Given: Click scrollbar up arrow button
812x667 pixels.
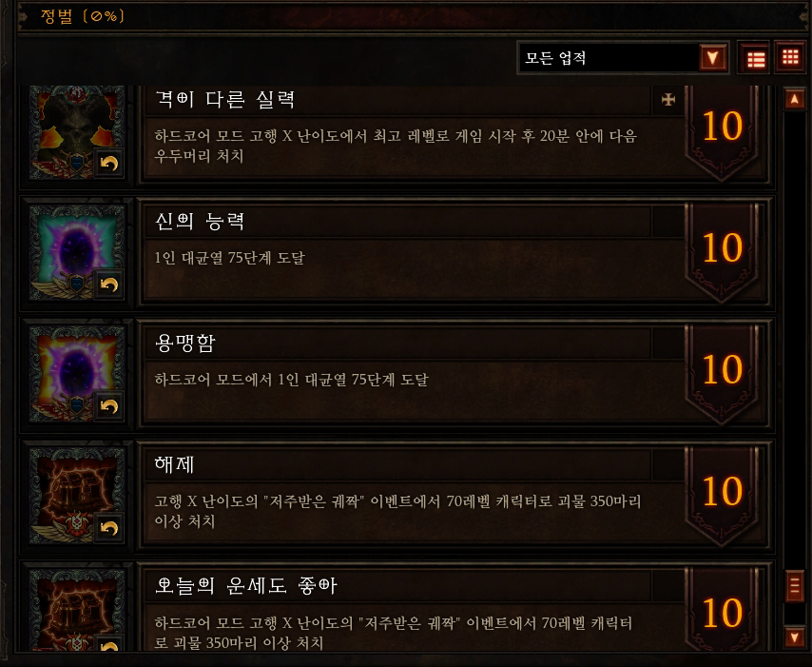Looking at the screenshot, I should pyautogui.click(x=794, y=98).
